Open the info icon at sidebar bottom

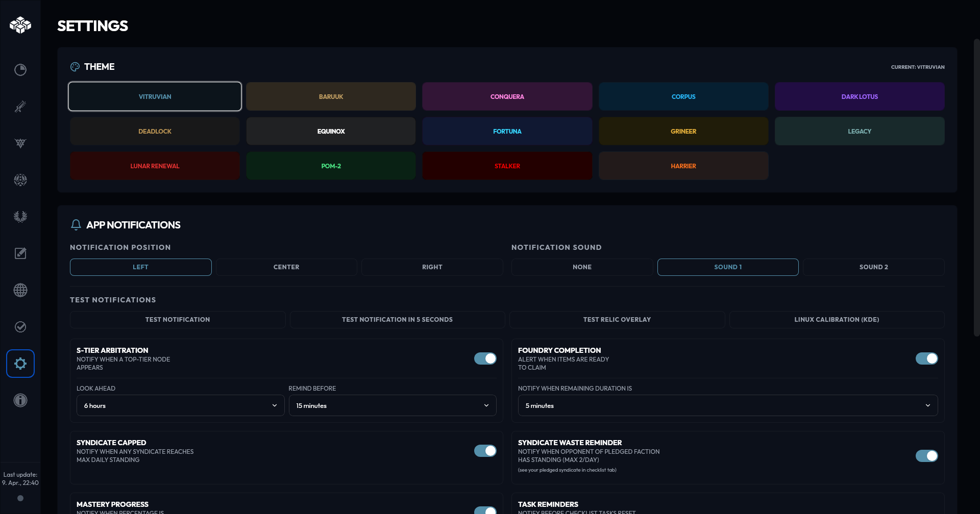pyautogui.click(x=20, y=400)
